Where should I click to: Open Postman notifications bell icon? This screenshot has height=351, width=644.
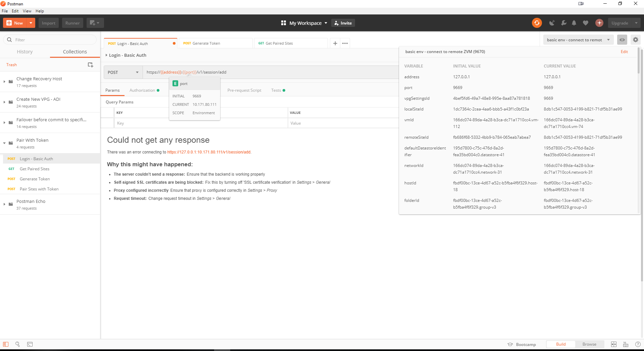(x=574, y=23)
